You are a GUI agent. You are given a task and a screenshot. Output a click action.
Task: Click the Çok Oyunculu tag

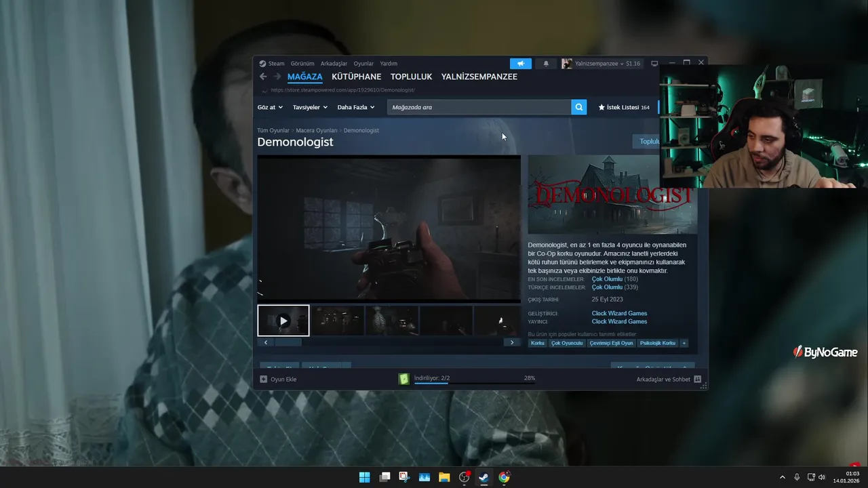[x=567, y=343]
